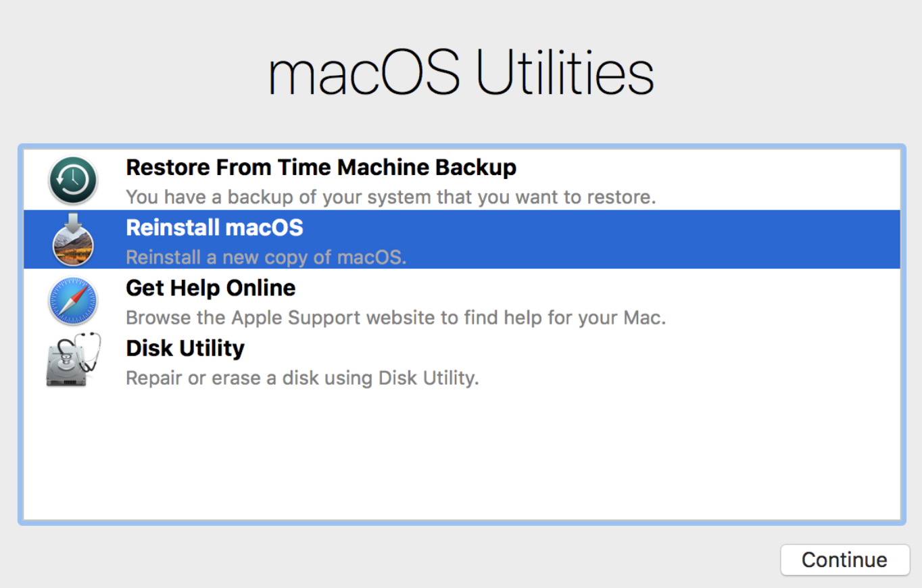The height and width of the screenshot is (588, 922).
Task: Click 'Browse the Apple Support website' description
Action: [395, 318]
